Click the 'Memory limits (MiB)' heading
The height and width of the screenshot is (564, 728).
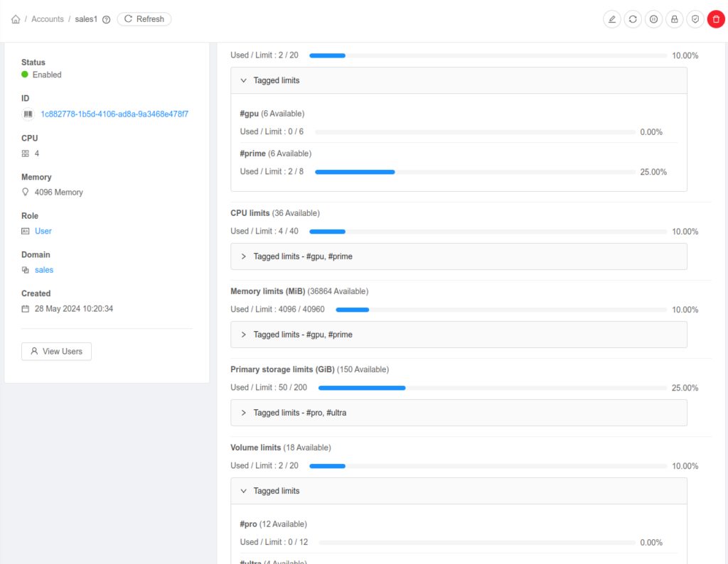coord(268,291)
